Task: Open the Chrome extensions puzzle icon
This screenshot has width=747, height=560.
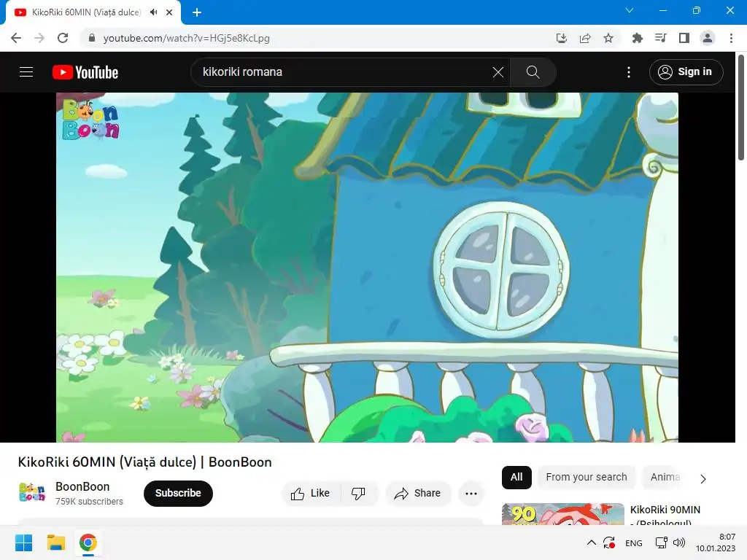Action: pyautogui.click(x=637, y=38)
